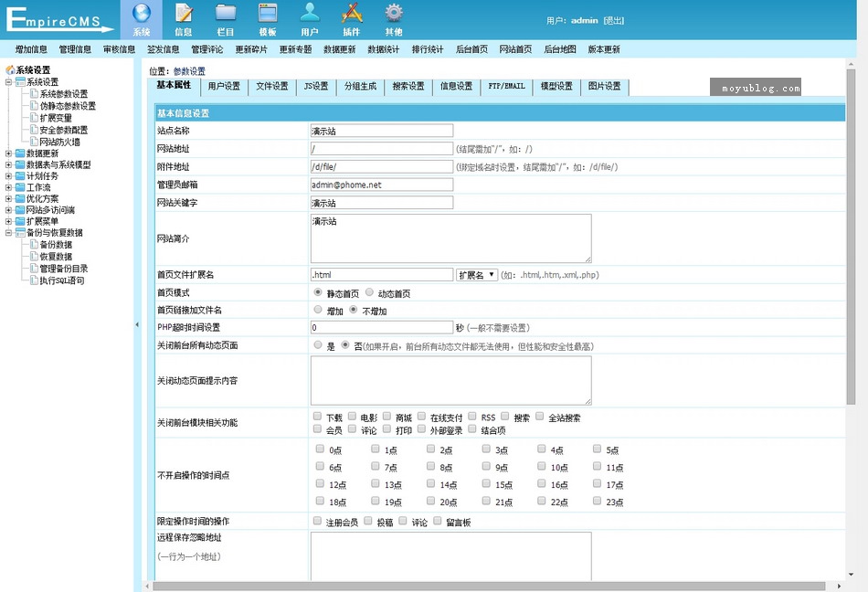This screenshot has width=868, height=592.
Task: Click the folder icon beside 数据更新
Action: [x=20, y=153]
